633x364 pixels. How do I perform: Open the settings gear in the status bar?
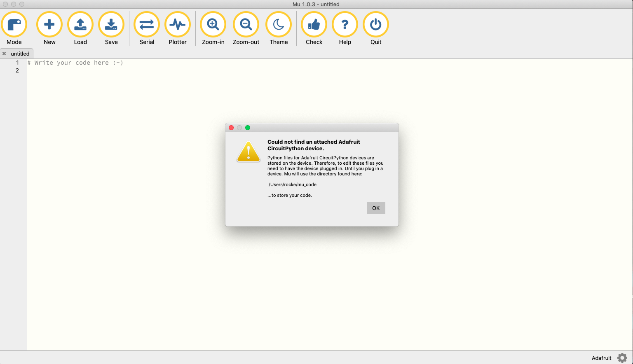click(x=622, y=358)
